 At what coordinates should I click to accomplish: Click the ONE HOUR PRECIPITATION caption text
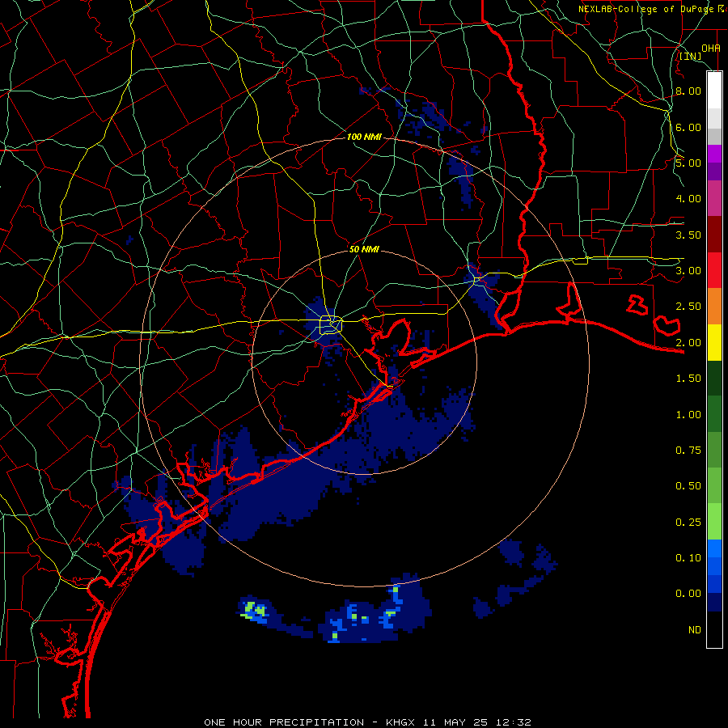pyautogui.click(x=284, y=722)
